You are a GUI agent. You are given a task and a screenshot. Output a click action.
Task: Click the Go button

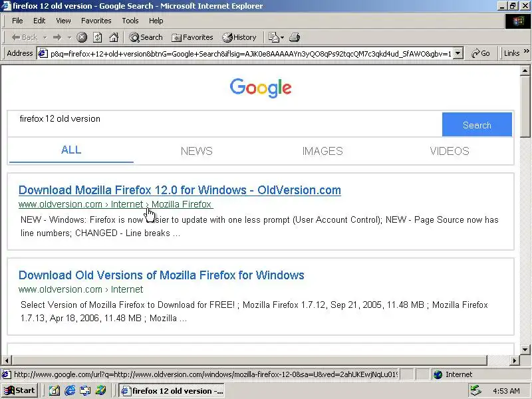(x=481, y=53)
